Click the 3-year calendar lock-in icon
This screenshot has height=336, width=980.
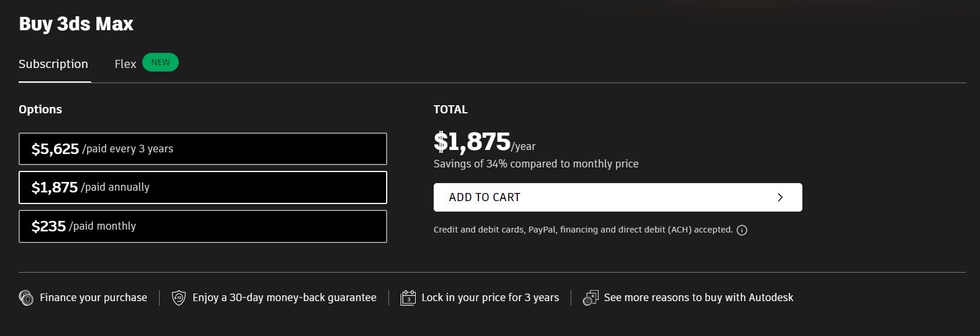[408, 298]
